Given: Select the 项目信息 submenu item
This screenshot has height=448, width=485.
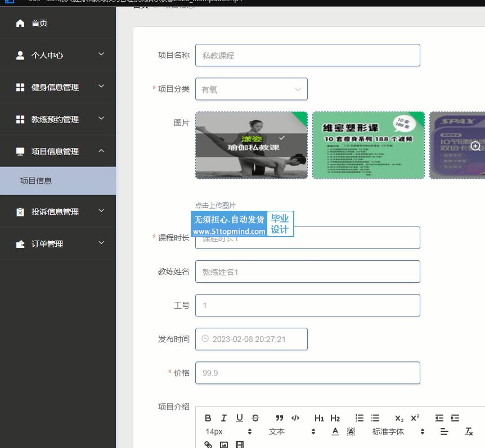Looking at the screenshot, I should pyautogui.click(x=58, y=181).
